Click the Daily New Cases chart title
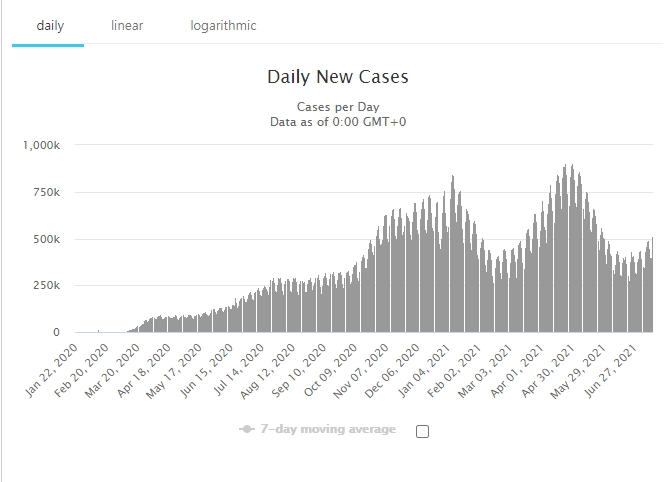The image size is (668, 482). point(338,77)
